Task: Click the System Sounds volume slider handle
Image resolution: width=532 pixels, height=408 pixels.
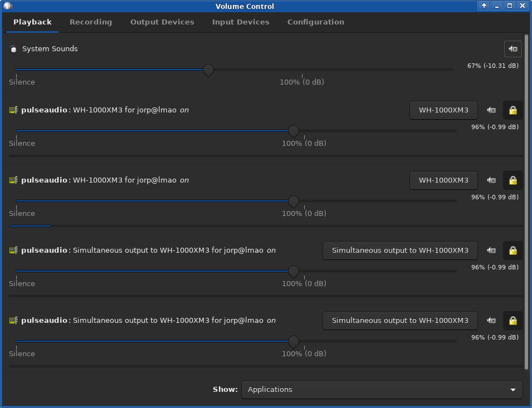Action: [x=208, y=70]
